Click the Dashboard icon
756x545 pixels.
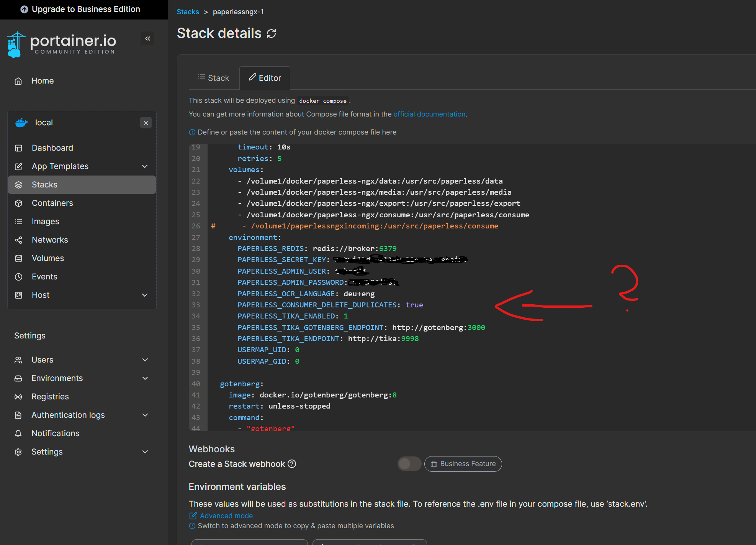pyautogui.click(x=18, y=148)
